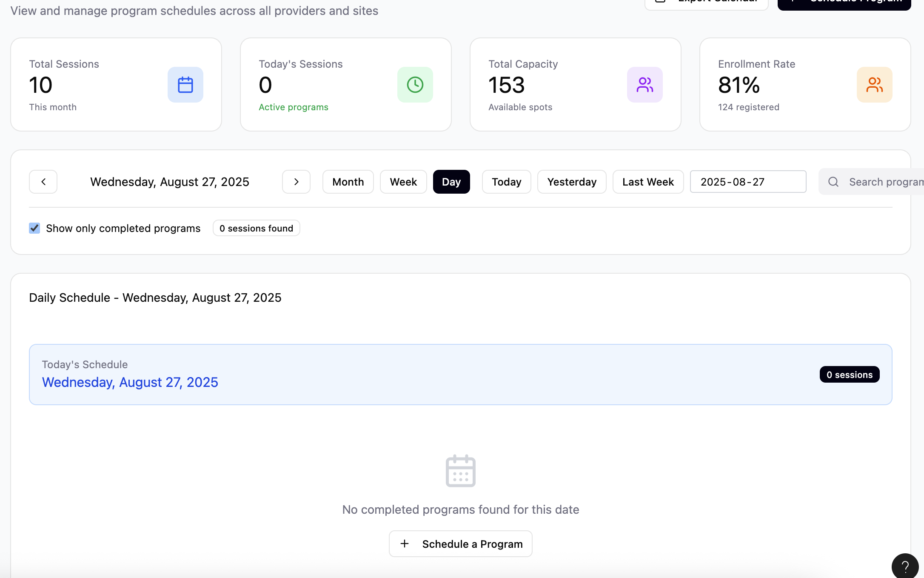Click the gray empty-state calendar icon
The height and width of the screenshot is (578, 924).
click(460, 471)
